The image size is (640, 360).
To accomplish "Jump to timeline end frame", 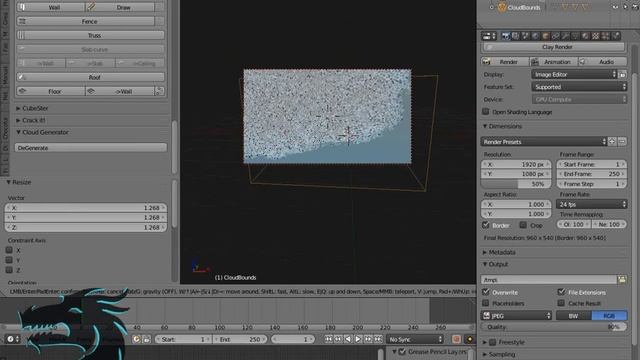I will pos(378,339).
